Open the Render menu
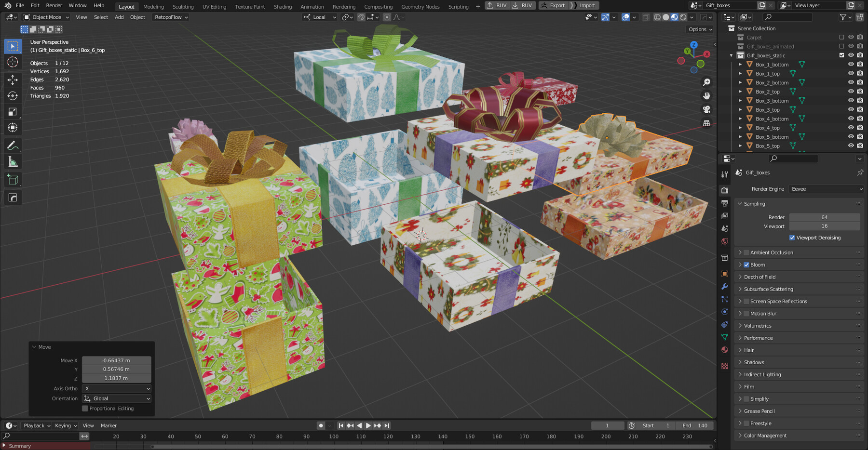The width and height of the screenshot is (868, 450). 54,5
